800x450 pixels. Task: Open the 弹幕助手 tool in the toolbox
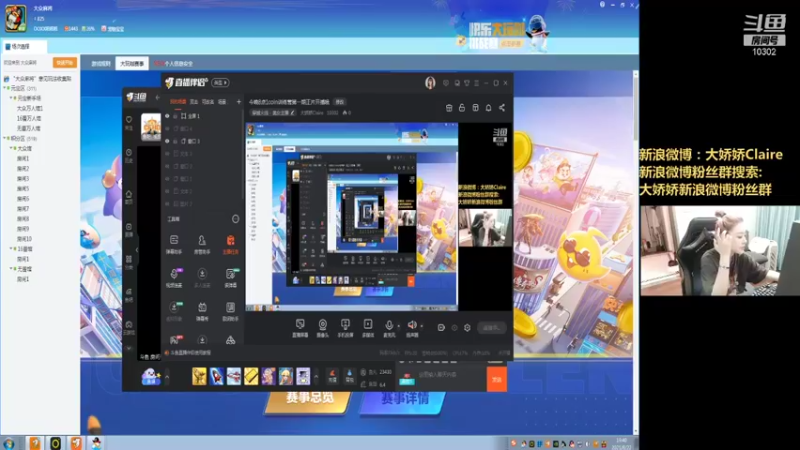point(174,244)
